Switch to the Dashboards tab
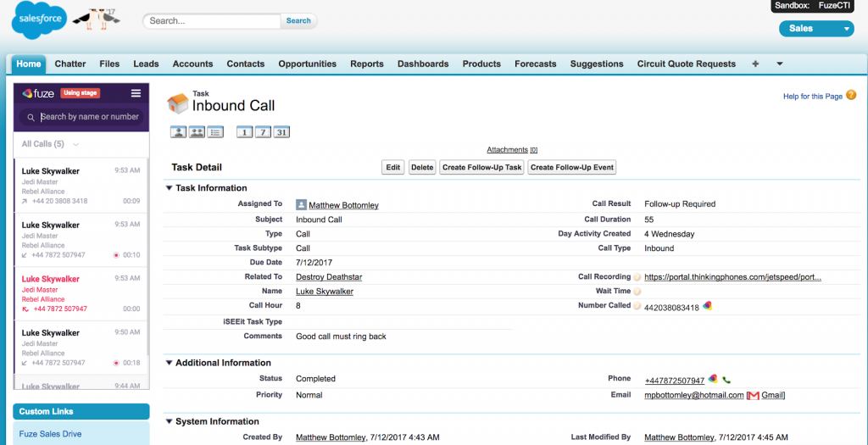This screenshot has height=445, width=868. [423, 64]
